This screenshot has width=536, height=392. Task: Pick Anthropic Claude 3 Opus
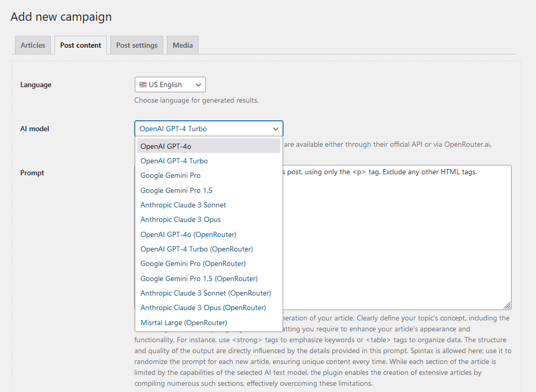click(209, 220)
